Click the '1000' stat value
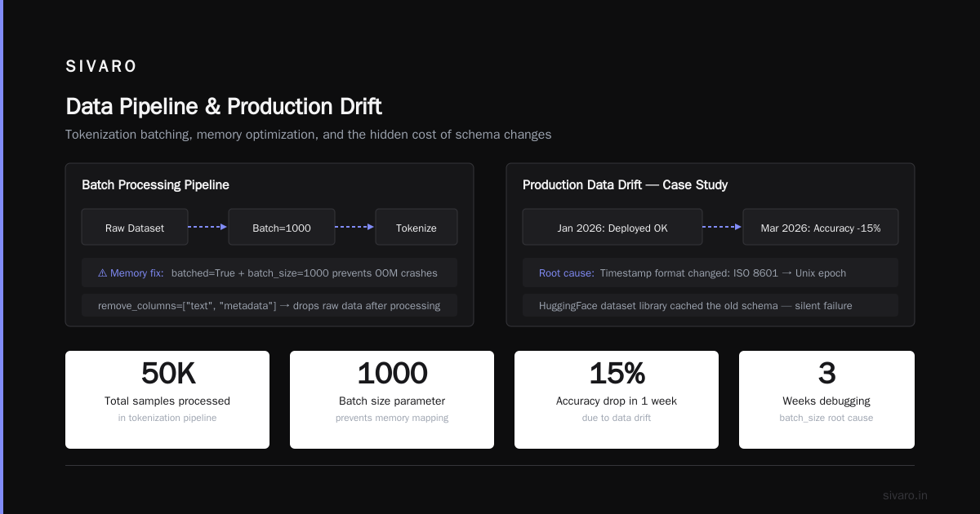The width and height of the screenshot is (980, 514). click(392, 374)
